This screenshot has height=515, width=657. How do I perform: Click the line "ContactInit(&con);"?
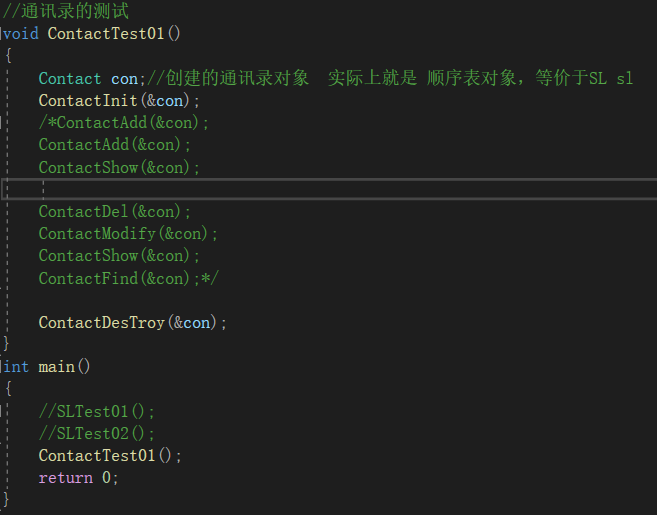(x=119, y=101)
